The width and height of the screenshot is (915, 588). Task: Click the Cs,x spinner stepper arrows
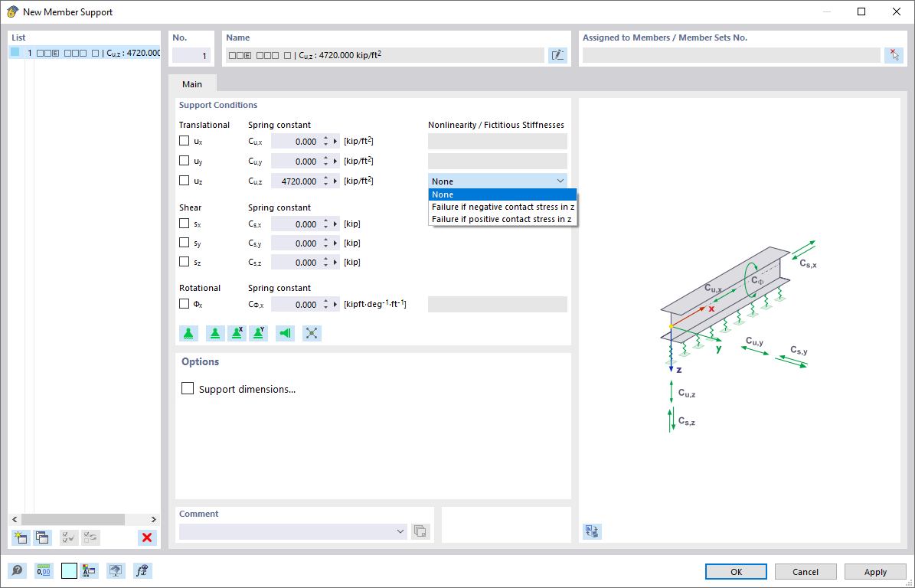[x=325, y=224]
